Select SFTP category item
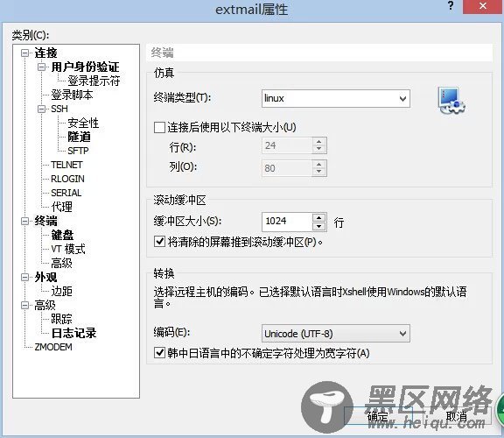The width and height of the screenshot is (504, 438). (x=78, y=151)
